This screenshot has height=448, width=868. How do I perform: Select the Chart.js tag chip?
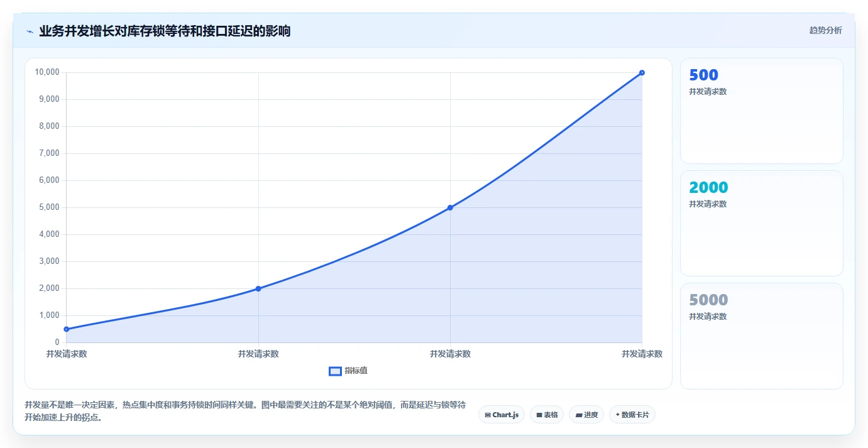pyautogui.click(x=501, y=415)
